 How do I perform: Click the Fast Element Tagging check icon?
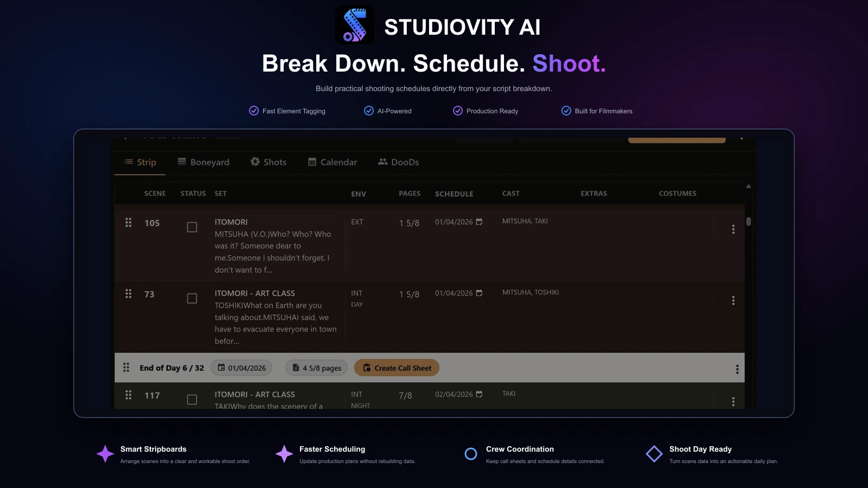(254, 111)
